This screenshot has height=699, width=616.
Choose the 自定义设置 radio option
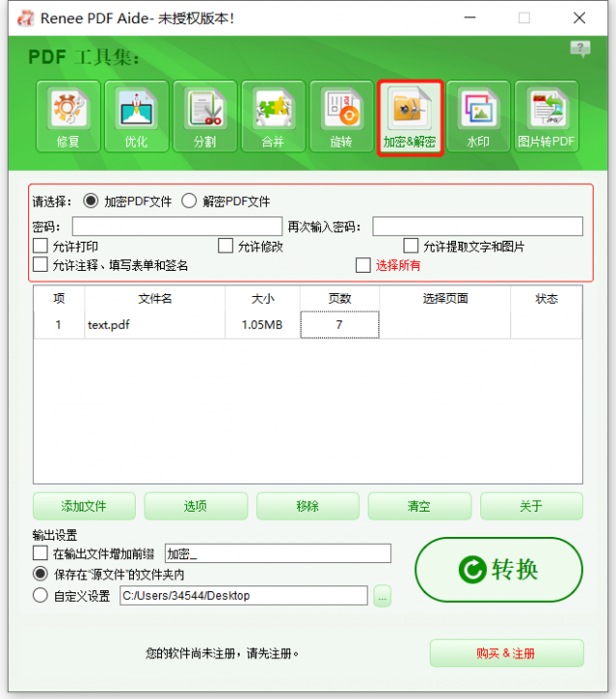click(x=40, y=595)
